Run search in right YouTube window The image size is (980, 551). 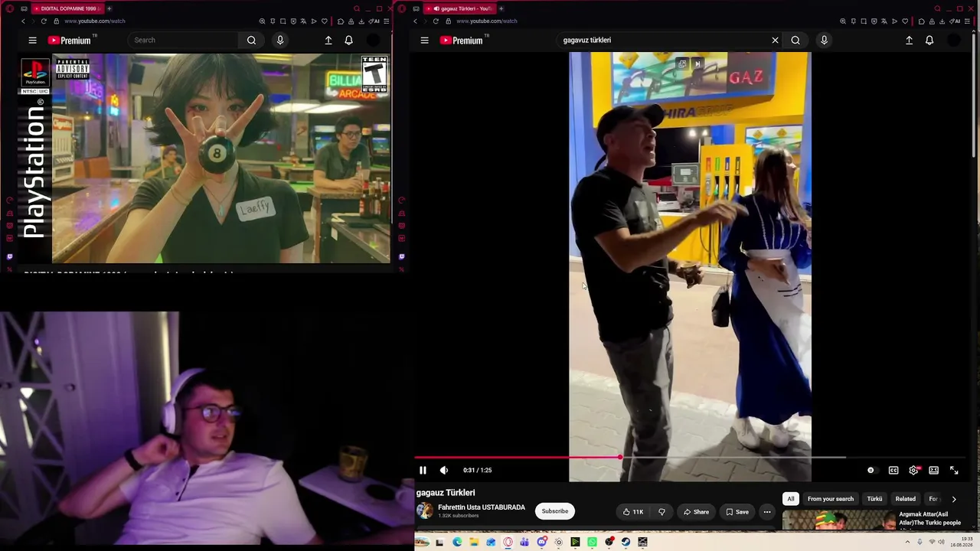pyautogui.click(x=795, y=41)
